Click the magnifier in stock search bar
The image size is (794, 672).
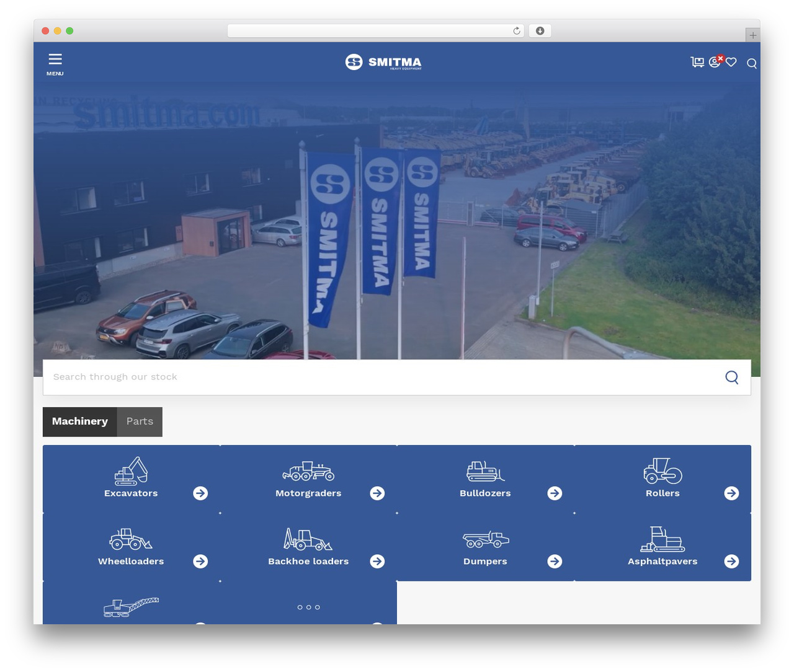click(732, 377)
